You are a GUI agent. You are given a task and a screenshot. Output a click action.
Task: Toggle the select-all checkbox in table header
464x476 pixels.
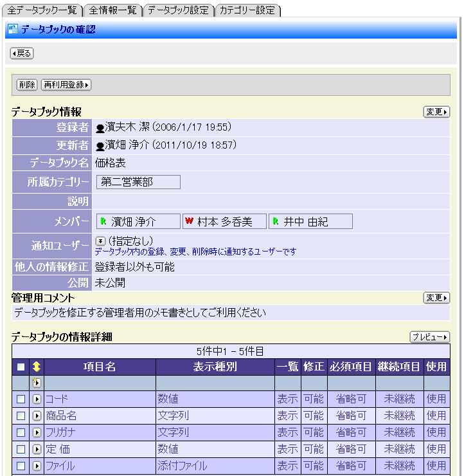21,367
